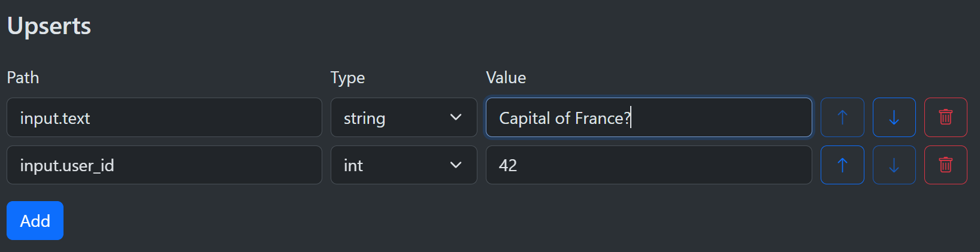This screenshot has width=980, height=252.
Task: Click the Value column label
Action: (x=506, y=78)
